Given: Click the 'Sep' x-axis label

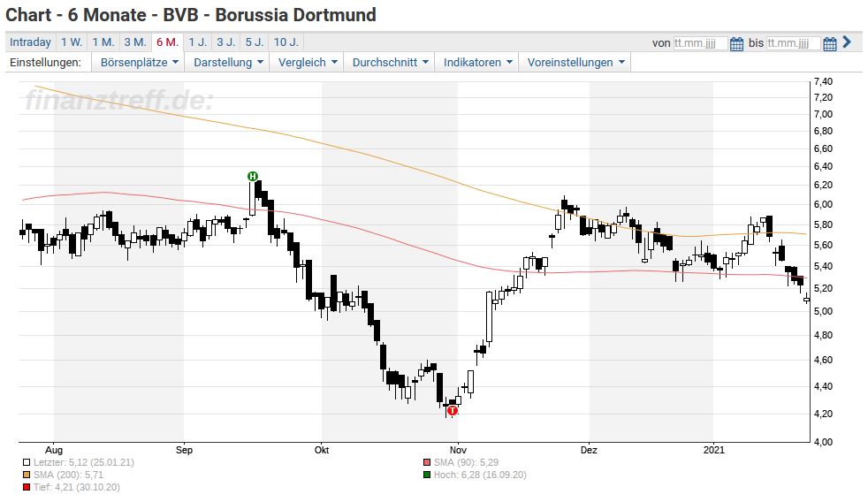Looking at the screenshot, I should [x=184, y=450].
